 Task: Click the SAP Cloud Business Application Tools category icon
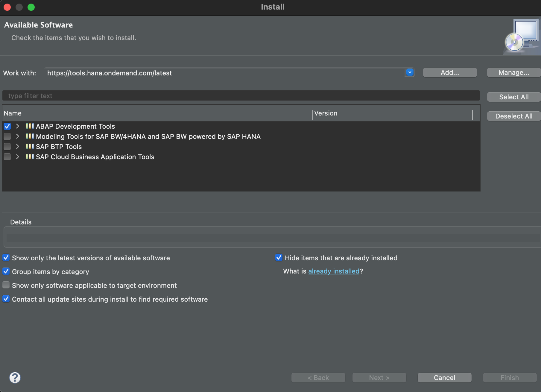click(x=30, y=157)
